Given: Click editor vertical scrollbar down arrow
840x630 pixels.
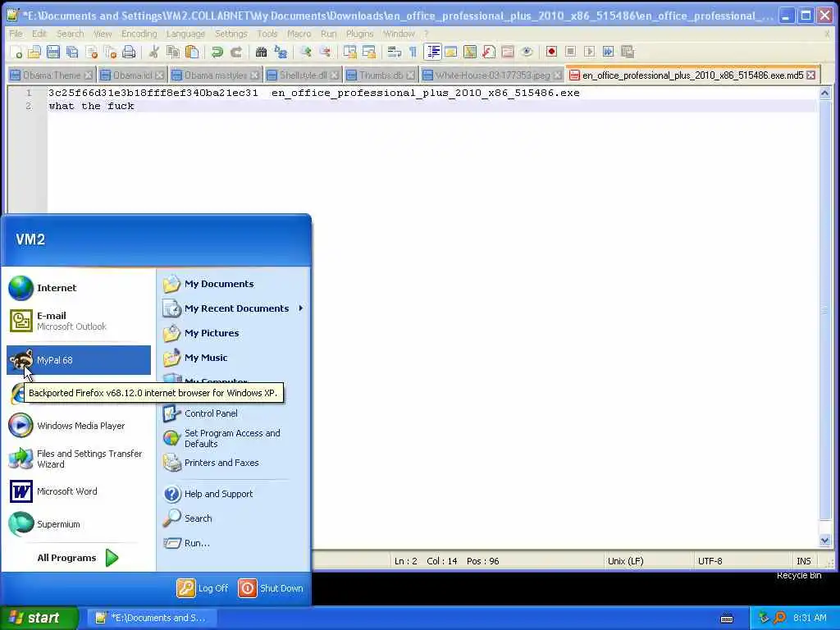Looking at the screenshot, I should [x=825, y=541].
